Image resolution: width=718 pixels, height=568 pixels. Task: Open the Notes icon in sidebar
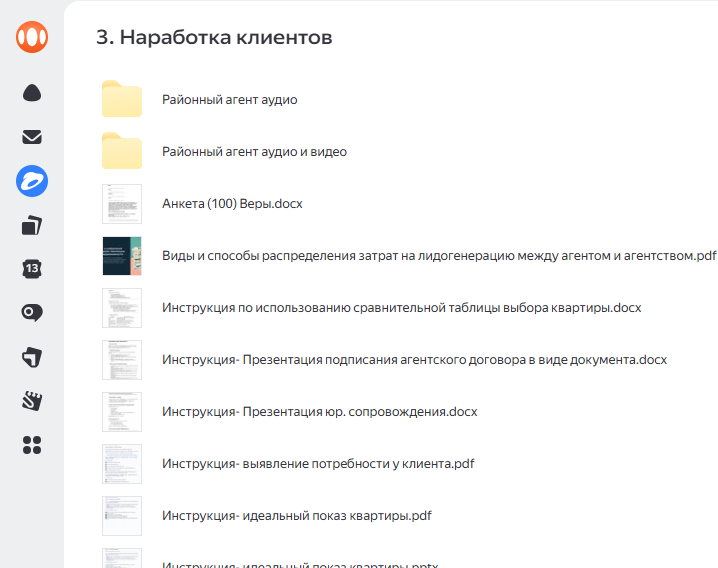[x=32, y=357]
